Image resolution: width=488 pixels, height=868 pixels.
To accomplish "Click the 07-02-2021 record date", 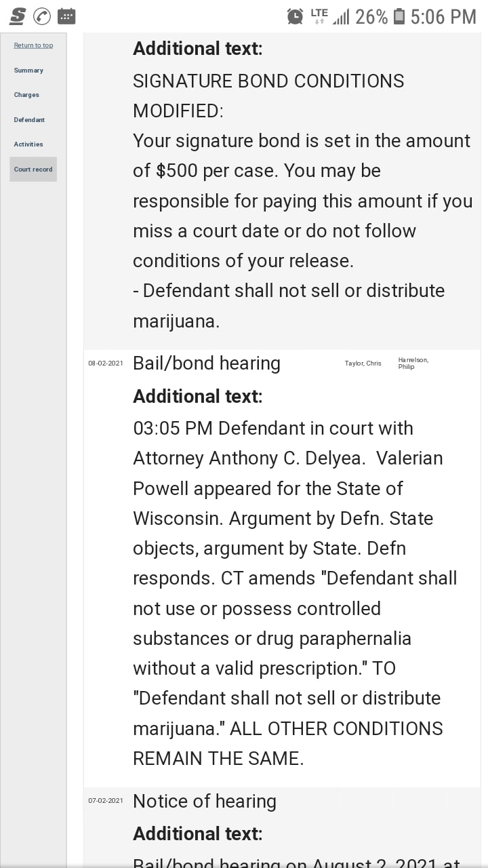I will (x=106, y=801).
